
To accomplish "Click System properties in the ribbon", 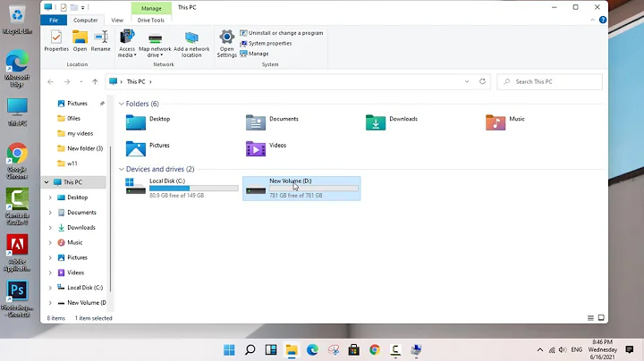I will (269, 43).
